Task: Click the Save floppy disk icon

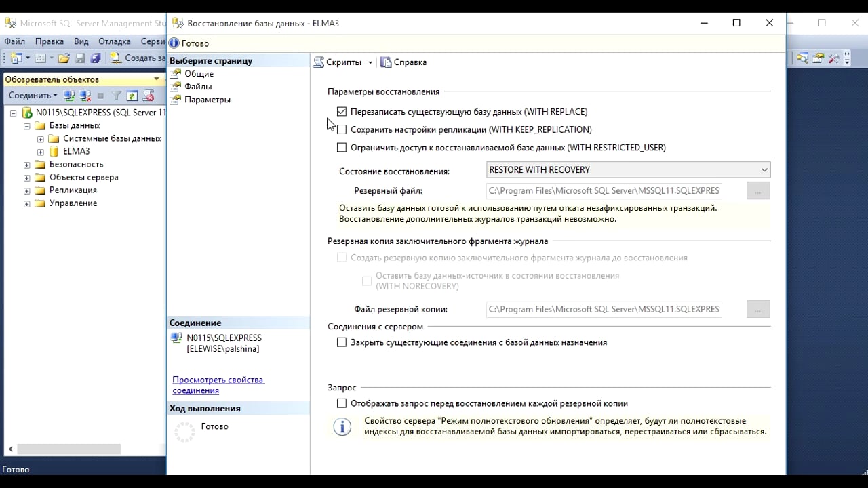Action: point(80,58)
